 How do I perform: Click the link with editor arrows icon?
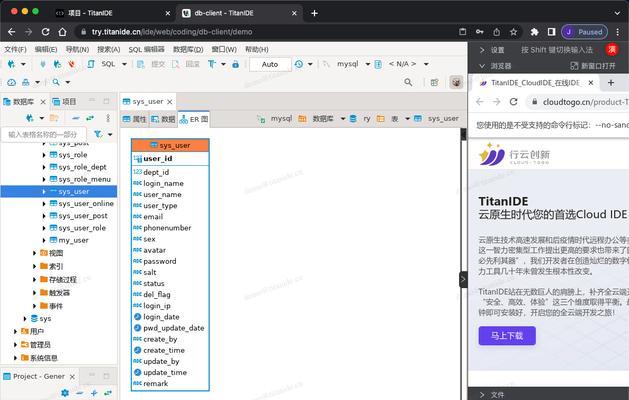90,118
